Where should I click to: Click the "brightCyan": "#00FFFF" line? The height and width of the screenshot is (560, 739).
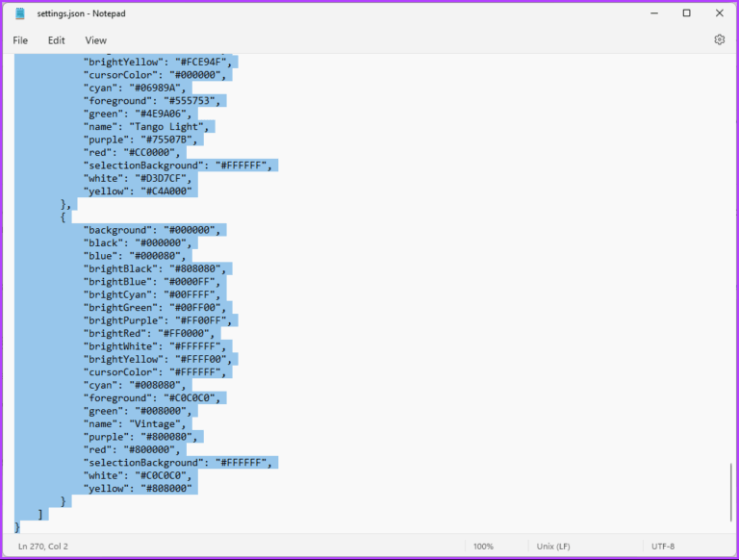pyautogui.click(x=152, y=295)
